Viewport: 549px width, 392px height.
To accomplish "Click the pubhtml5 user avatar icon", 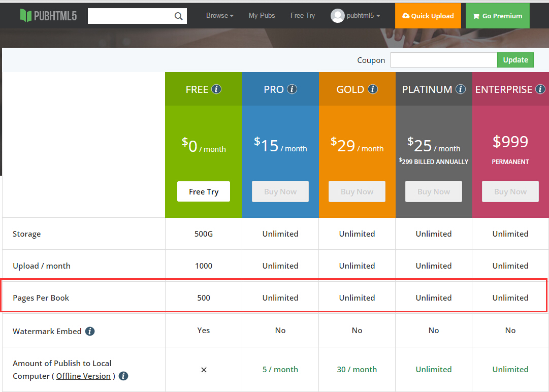I will [338, 16].
